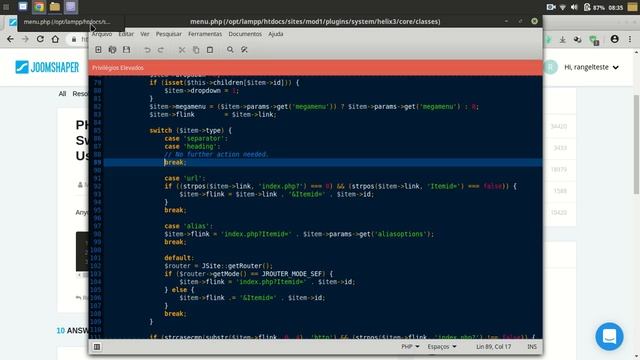640x360 pixels.
Task: Click the // No further action needed comment
Action: 216,154
